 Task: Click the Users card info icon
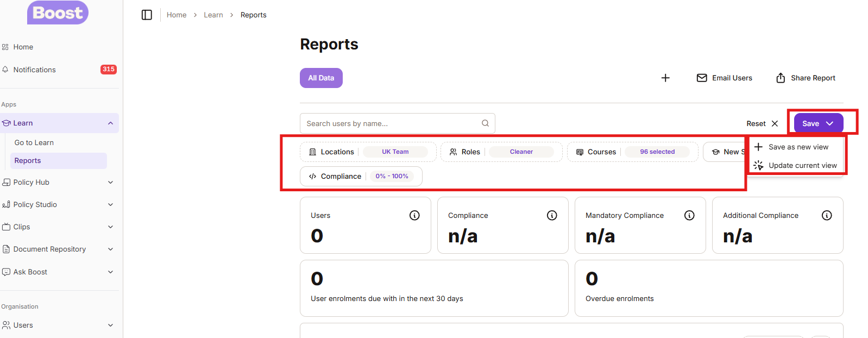[x=414, y=216]
